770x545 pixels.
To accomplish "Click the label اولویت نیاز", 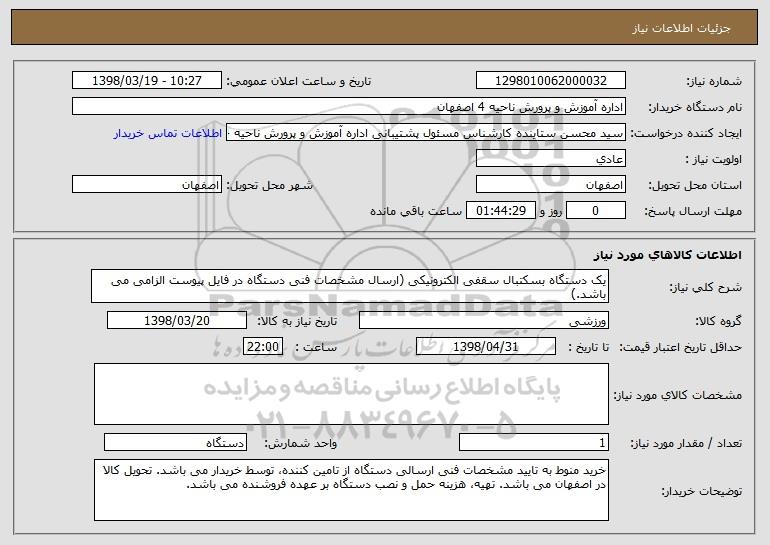I will 714,160.
